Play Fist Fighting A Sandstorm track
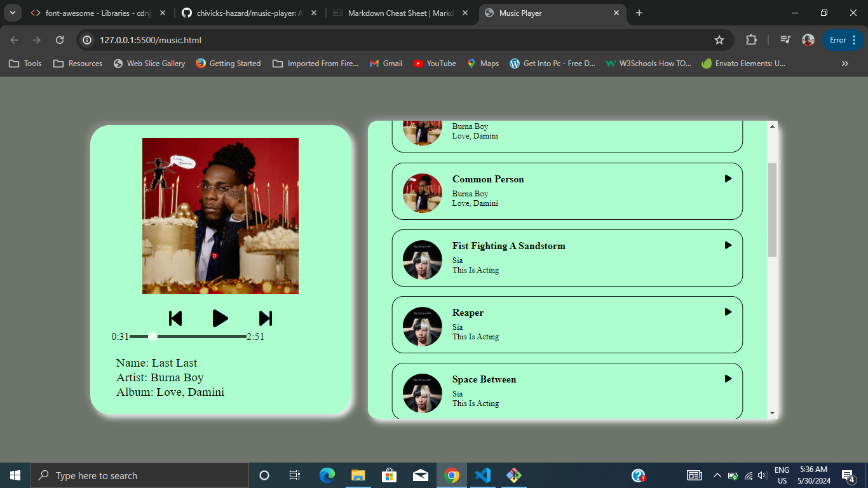Viewport: 868px width, 488px height. (728, 245)
